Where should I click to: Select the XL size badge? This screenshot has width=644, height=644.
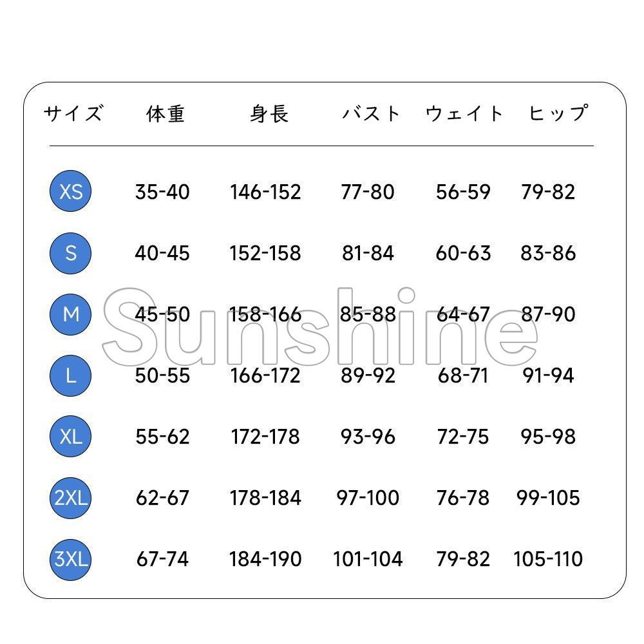click(x=70, y=436)
